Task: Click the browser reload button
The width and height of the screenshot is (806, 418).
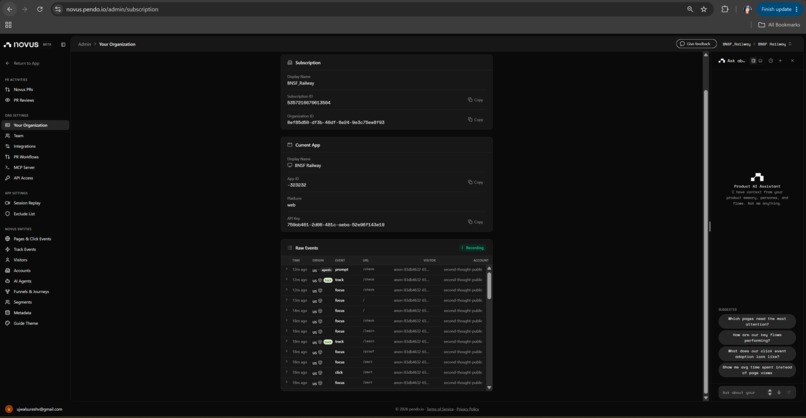Action: [40, 9]
